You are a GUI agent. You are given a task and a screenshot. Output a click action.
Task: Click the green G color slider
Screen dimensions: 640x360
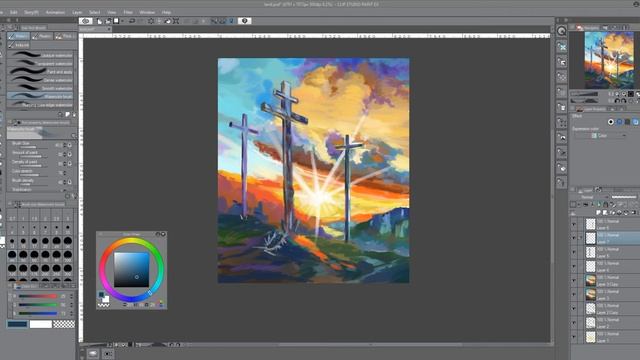point(38,305)
